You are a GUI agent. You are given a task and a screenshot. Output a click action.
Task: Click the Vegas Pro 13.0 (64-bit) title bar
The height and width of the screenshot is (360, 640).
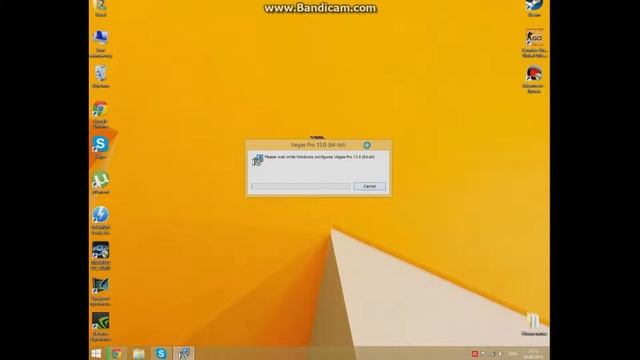(x=318, y=145)
